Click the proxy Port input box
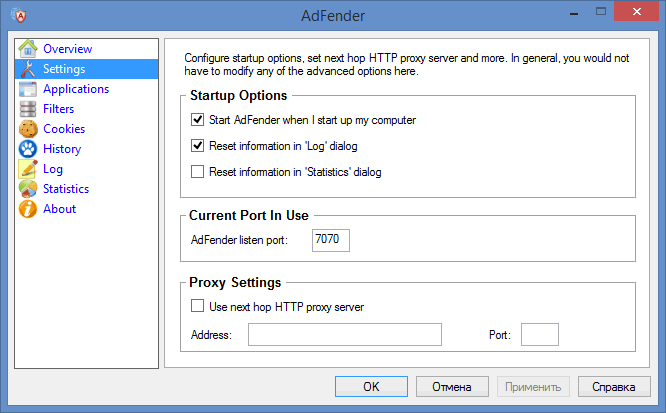The image size is (666, 413). (540, 334)
